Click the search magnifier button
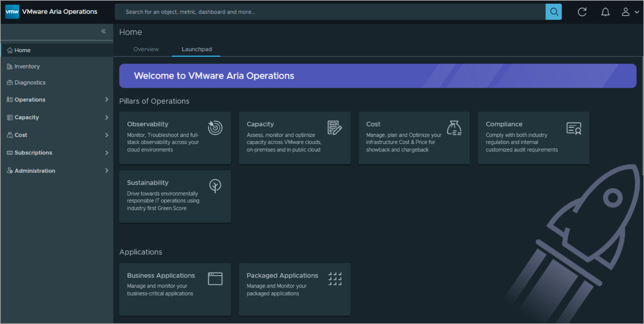 tap(553, 12)
